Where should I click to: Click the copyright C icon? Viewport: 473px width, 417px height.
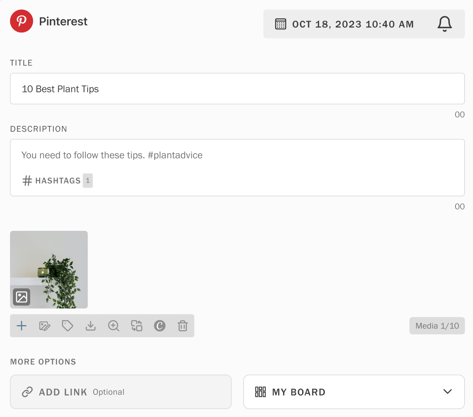pyautogui.click(x=160, y=326)
